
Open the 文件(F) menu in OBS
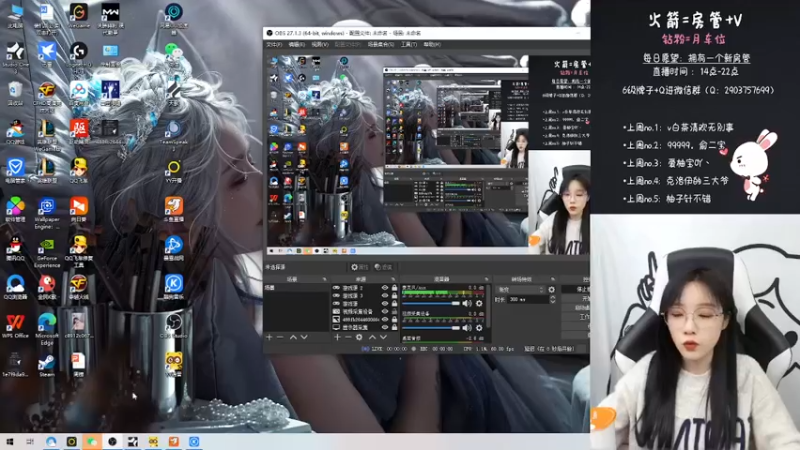point(274,44)
